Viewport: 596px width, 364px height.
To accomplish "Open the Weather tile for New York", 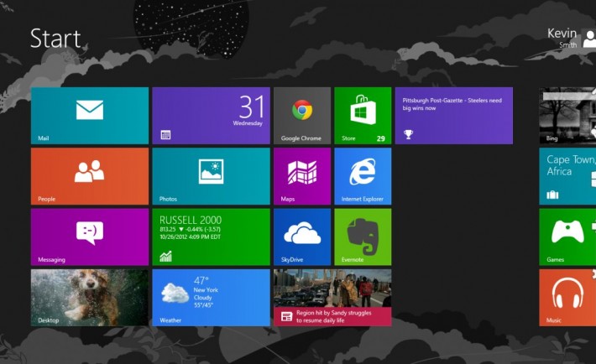I will (211, 298).
